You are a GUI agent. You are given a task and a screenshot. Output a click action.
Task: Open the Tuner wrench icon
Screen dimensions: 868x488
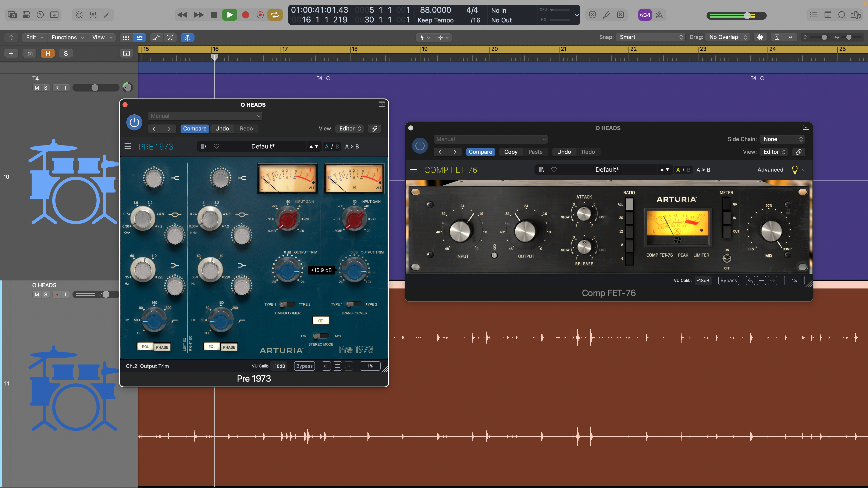tap(606, 15)
